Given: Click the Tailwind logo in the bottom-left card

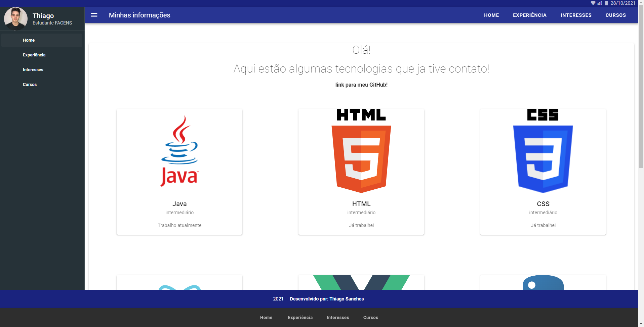Looking at the screenshot, I should tap(179, 287).
